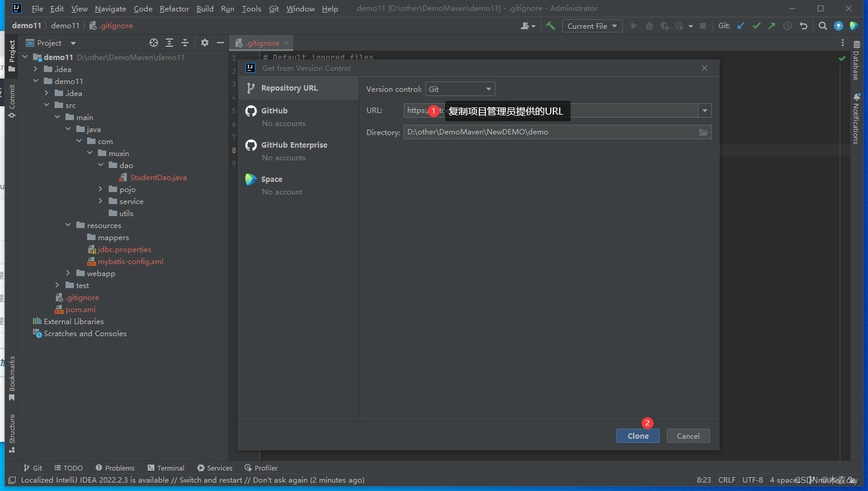This screenshot has width=868, height=491.
Task: Select the Space option in dialog
Action: point(299,185)
